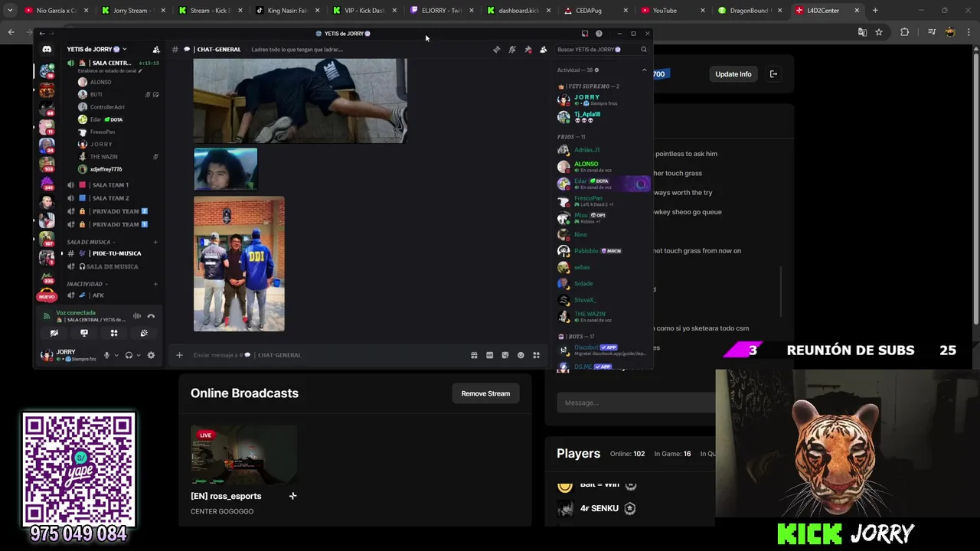Focus the Enviar mensaje chat input

(x=325, y=355)
